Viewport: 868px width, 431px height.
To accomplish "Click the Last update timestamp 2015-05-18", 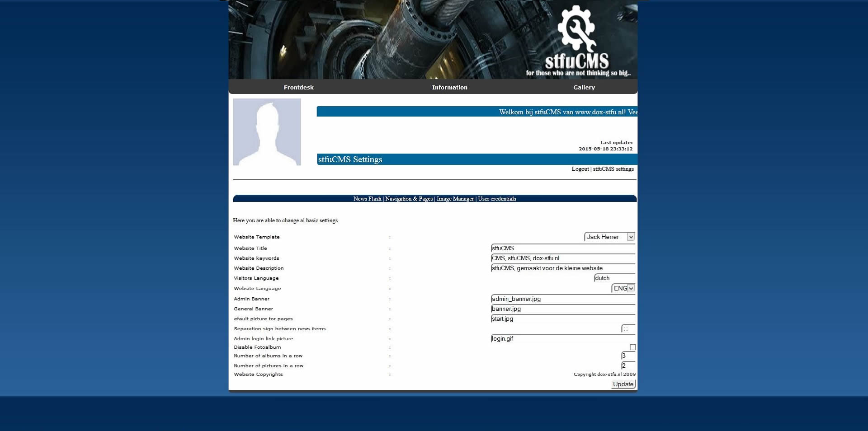I will tap(605, 149).
